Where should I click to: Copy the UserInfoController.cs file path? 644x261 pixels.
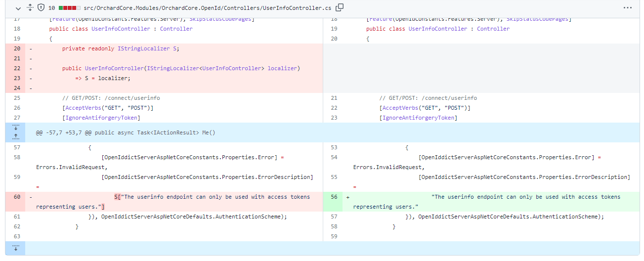tap(340, 8)
